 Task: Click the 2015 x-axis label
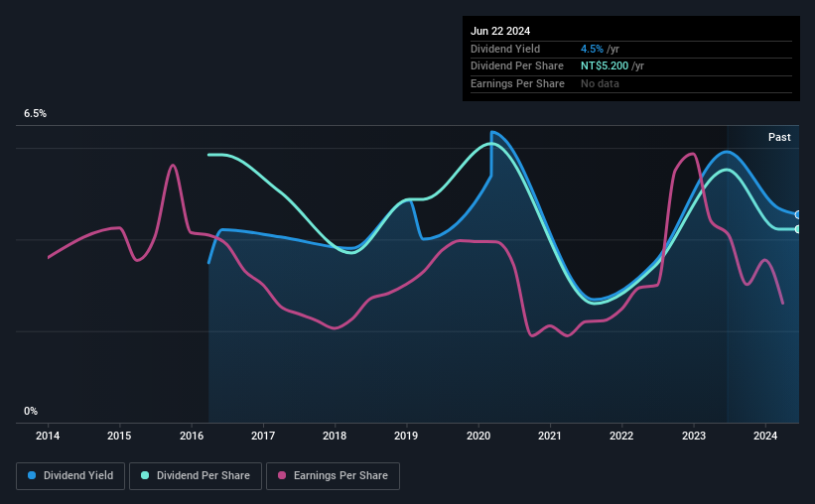(119, 436)
